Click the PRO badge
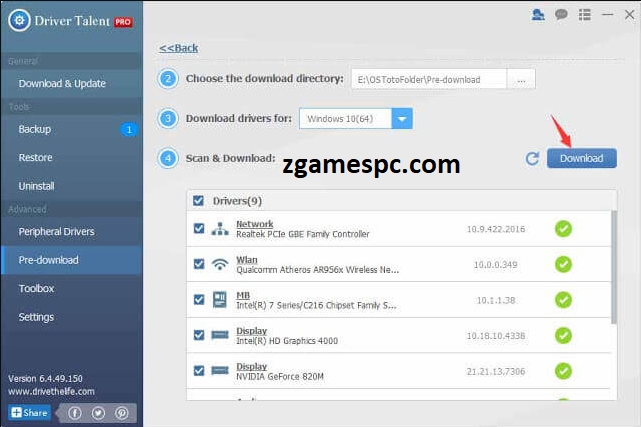The image size is (641, 427). [123, 22]
